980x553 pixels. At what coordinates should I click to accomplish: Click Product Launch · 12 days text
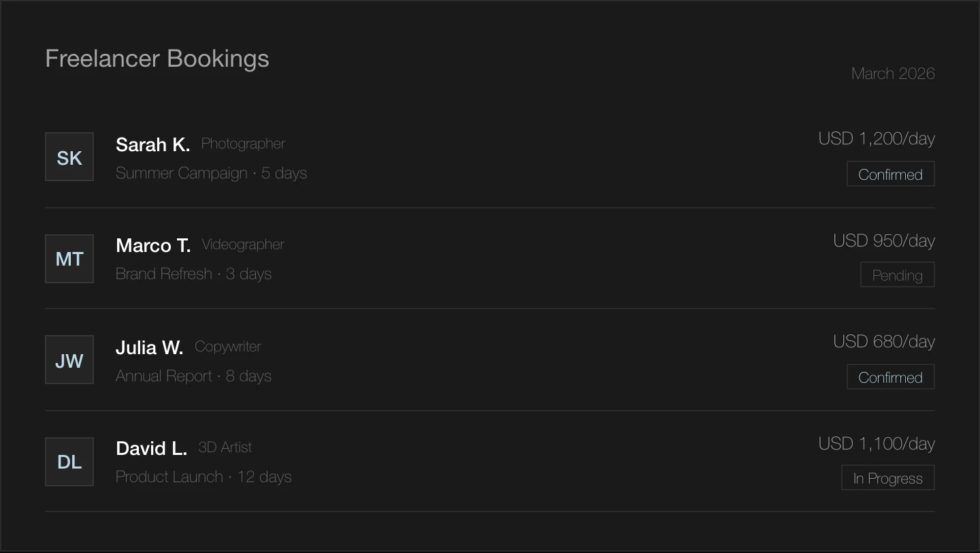coord(203,477)
